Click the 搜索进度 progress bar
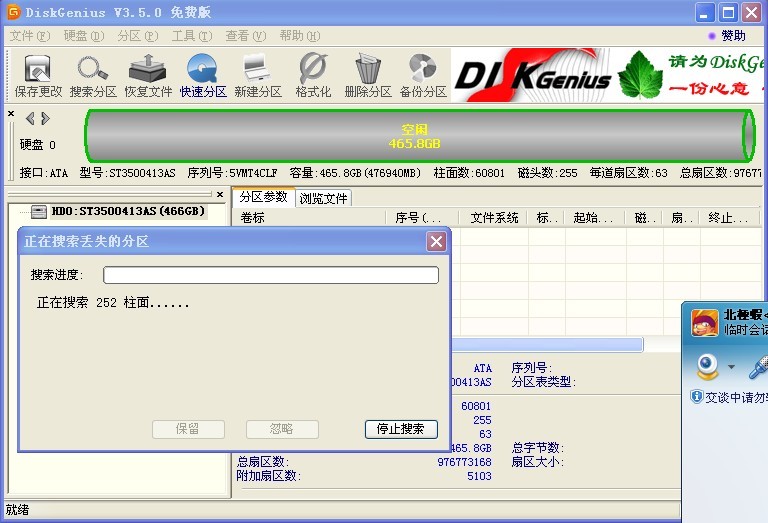768x523 pixels. [x=271, y=275]
